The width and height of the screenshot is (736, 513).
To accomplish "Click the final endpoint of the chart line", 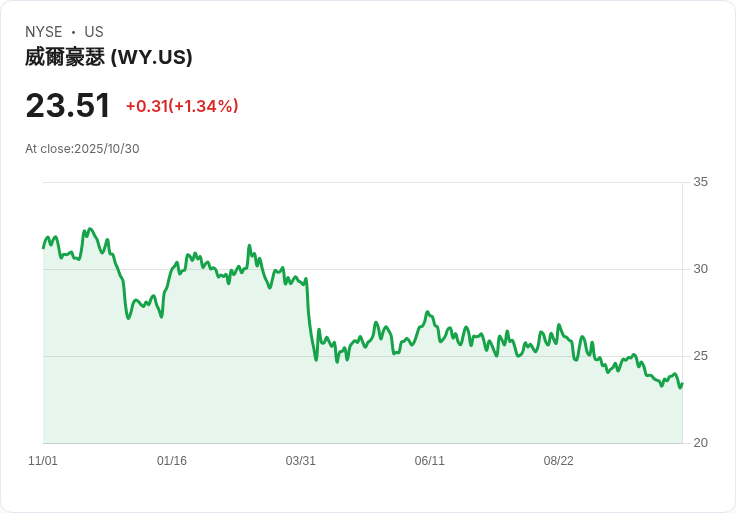I will [682, 384].
